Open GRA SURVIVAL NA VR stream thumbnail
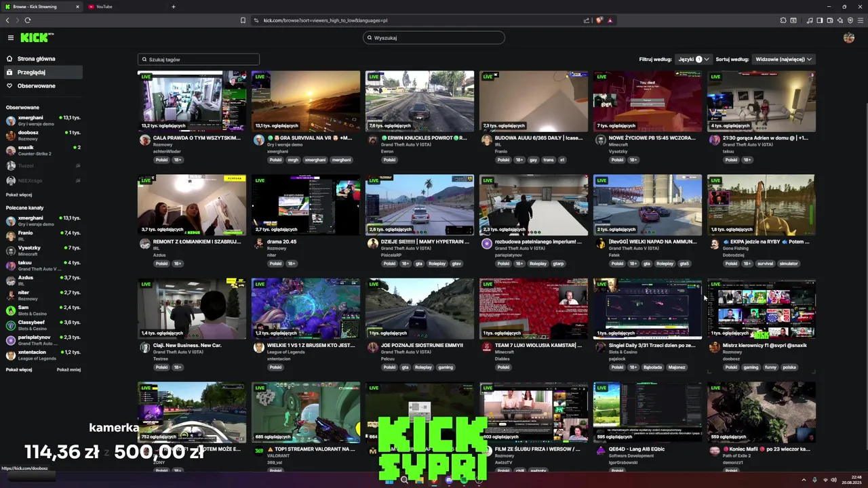 306,101
